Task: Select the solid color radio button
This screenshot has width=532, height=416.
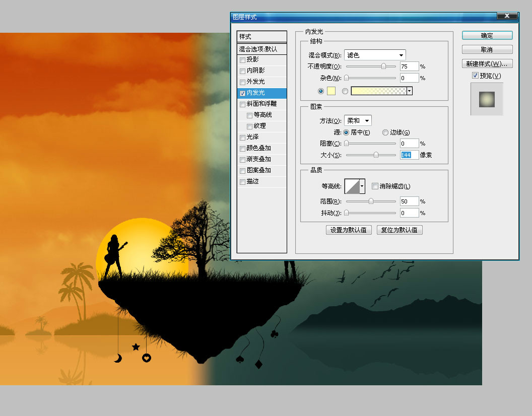Action: (320, 91)
